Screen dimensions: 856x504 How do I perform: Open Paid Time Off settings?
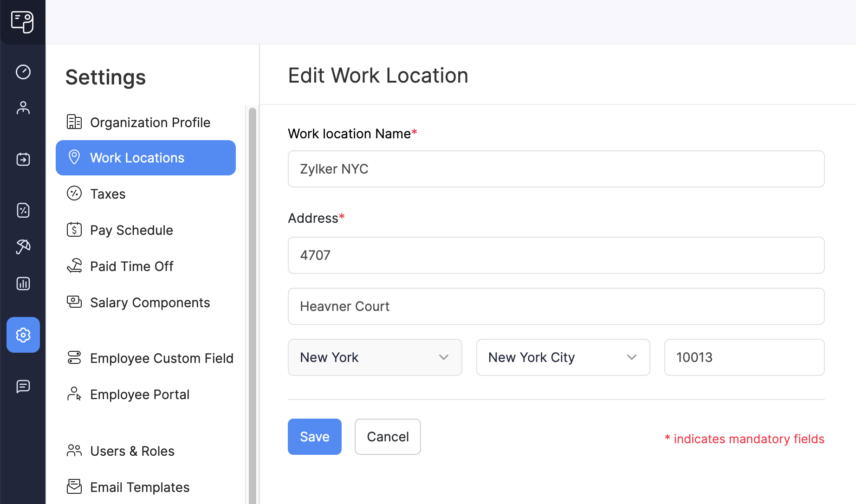(x=131, y=266)
